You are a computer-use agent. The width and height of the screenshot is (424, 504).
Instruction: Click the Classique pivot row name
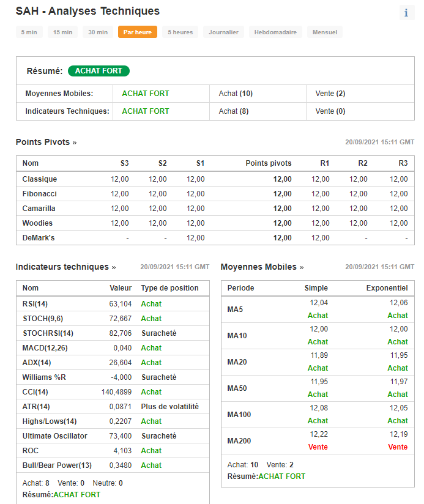pyautogui.click(x=40, y=179)
